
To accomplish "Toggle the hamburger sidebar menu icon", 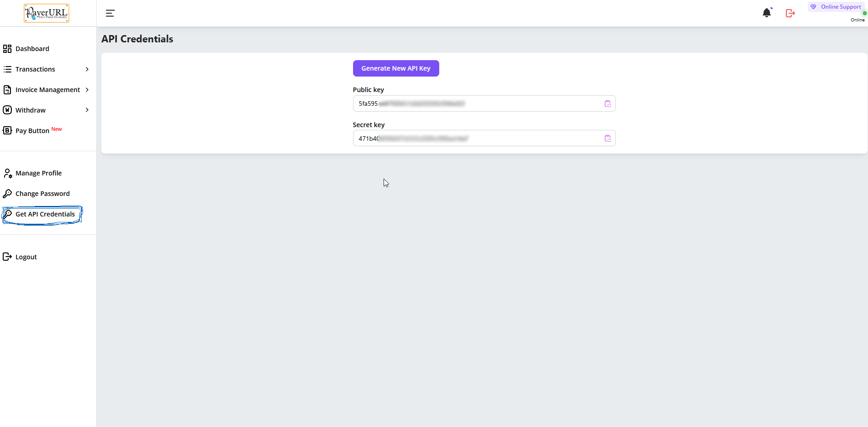I will 110,13.
